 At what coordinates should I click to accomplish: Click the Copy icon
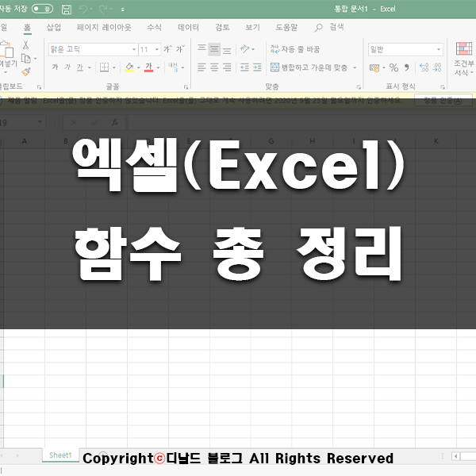(x=26, y=58)
